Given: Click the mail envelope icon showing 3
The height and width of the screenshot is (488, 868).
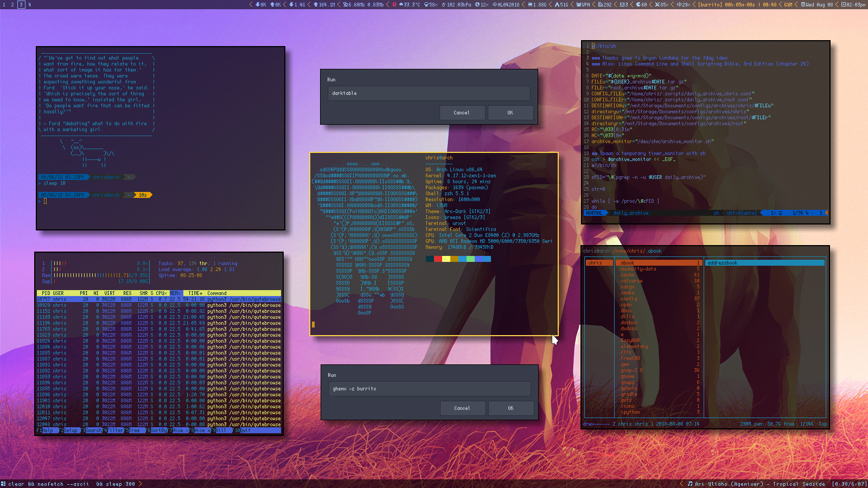Looking at the screenshot, I should click(622, 4).
